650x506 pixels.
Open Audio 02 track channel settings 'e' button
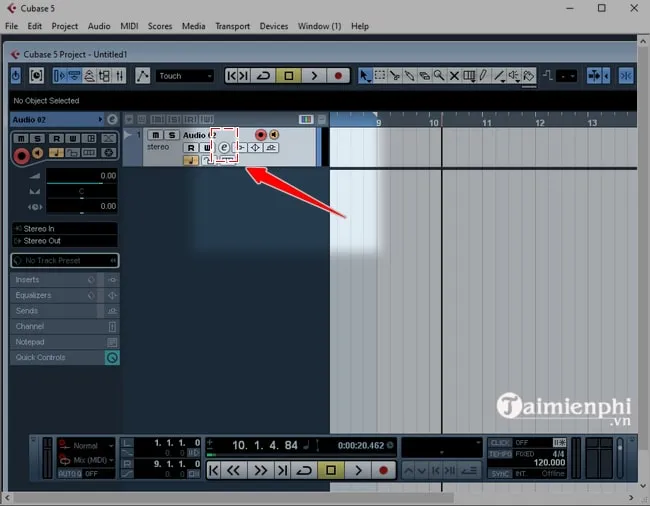(x=224, y=148)
